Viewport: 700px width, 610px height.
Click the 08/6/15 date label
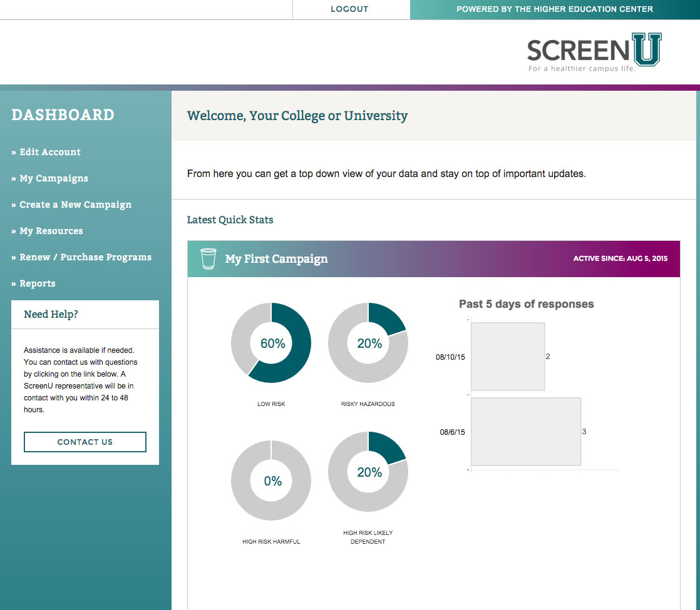click(452, 432)
